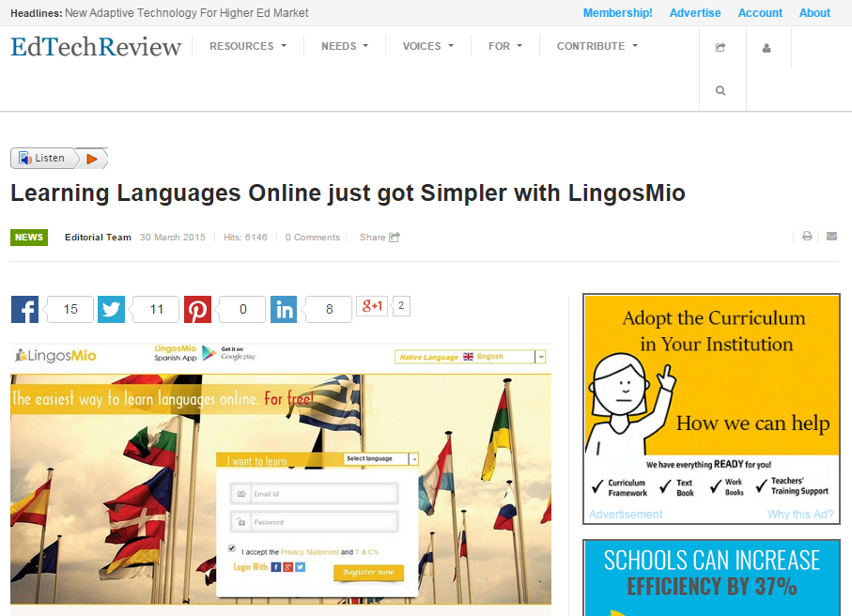The height and width of the screenshot is (616, 852).
Task: Play the Listen audio button
Action: [91, 159]
